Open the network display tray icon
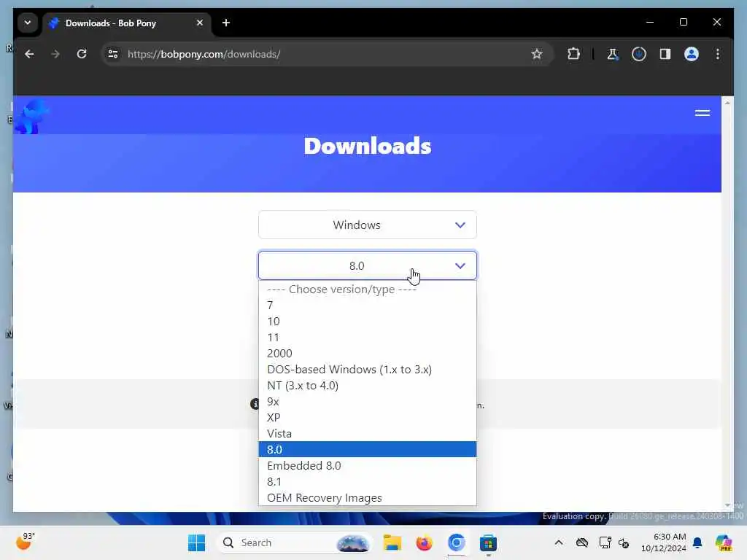Screen dimensions: 747x560 605,542
